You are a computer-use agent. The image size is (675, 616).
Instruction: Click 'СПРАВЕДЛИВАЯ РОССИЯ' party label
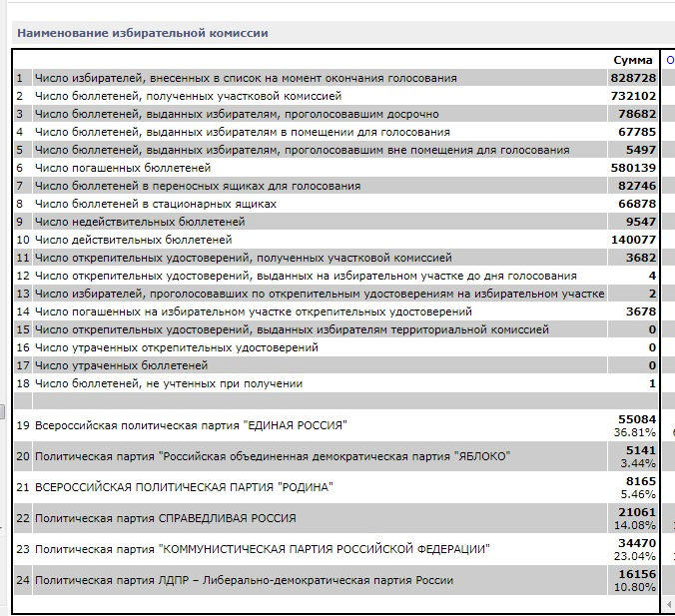click(x=166, y=518)
